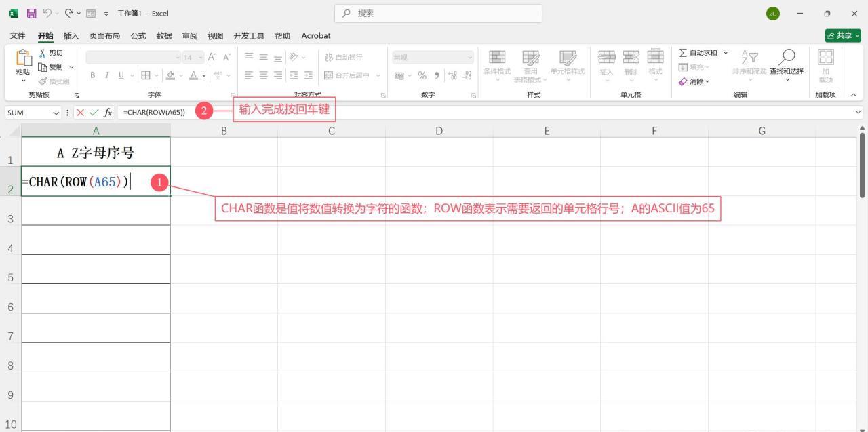Click the Copy (复制) icon
Screen dimensions: 868x432
tap(43, 67)
